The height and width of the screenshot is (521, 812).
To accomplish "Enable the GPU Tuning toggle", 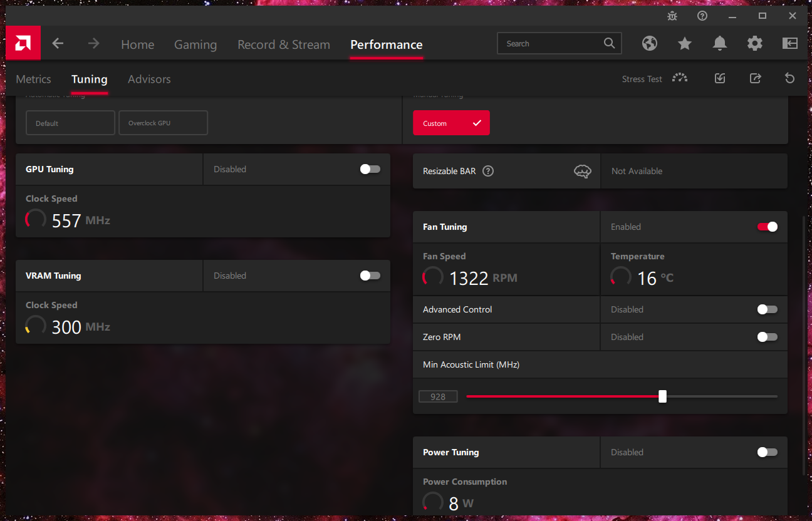I will pyautogui.click(x=370, y=169).
